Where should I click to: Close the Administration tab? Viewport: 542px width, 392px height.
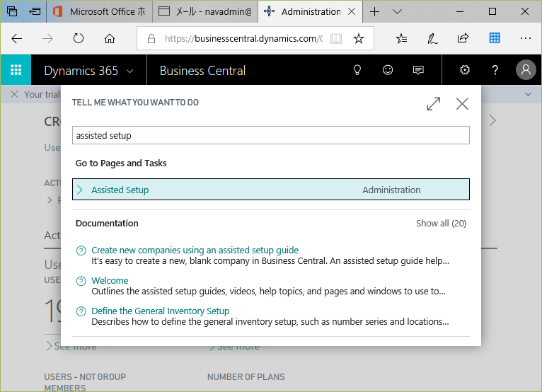click(352, 12)
